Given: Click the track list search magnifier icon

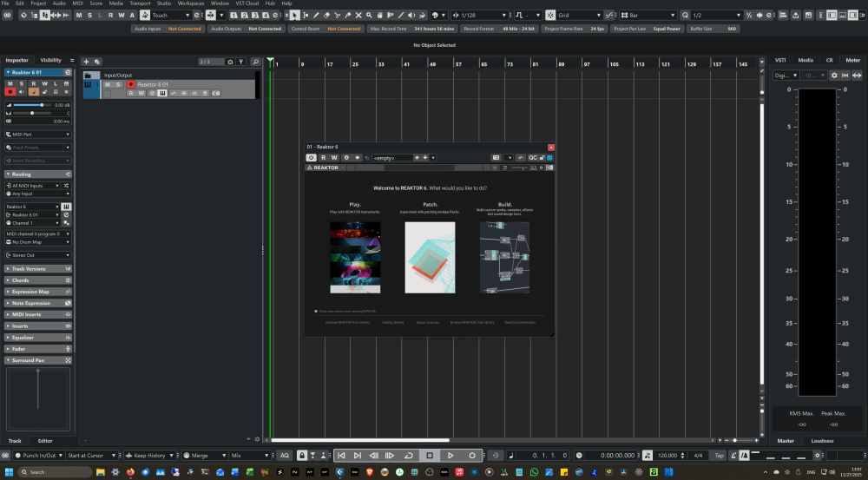Looking at the screenshot, I should [x=255, y=62].
